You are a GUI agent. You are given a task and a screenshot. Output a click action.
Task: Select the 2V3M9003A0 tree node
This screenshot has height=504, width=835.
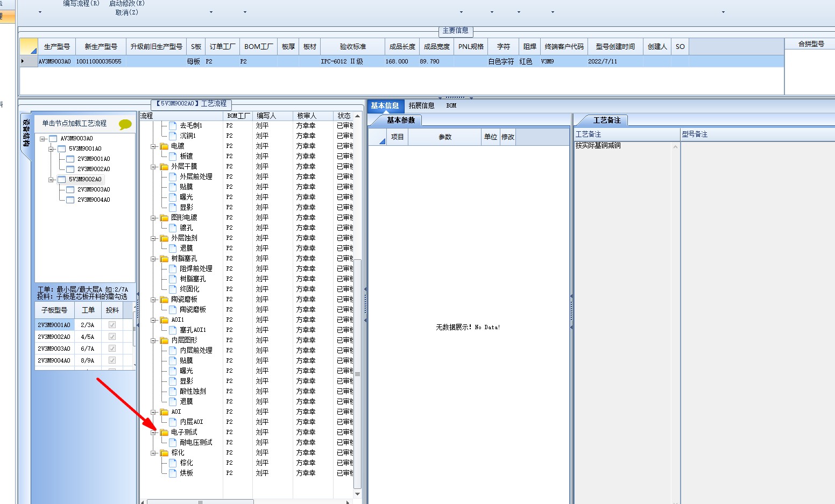pyautogui.click(x=94, y=190)
